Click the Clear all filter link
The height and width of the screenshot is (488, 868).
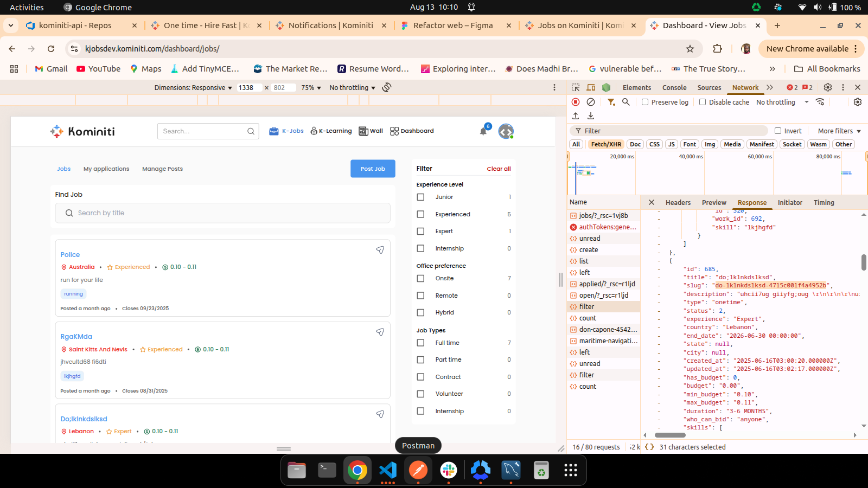click(499, 169)
